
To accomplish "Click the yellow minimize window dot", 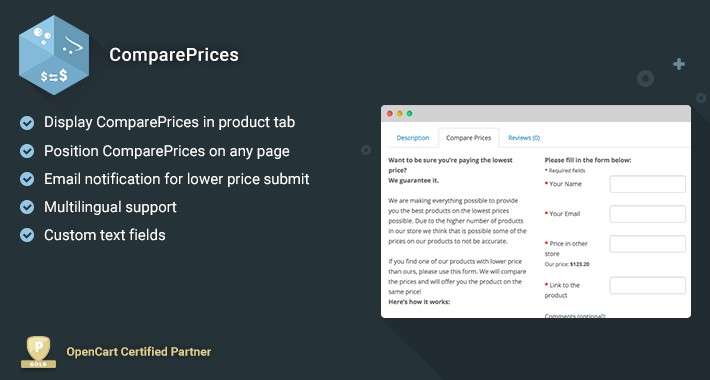I will tap(399, 114).
